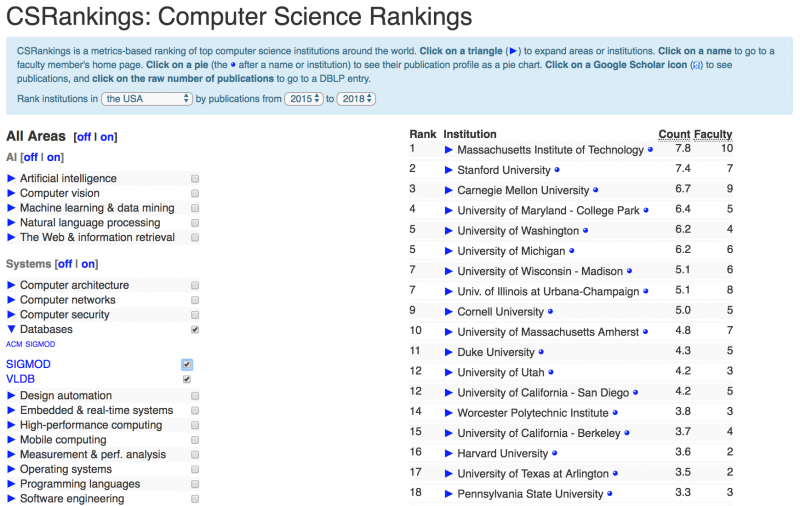Viewport: 800px width, 506px height.
Task: Change the start year 2015 selector
Action: (x=303, y=99)
